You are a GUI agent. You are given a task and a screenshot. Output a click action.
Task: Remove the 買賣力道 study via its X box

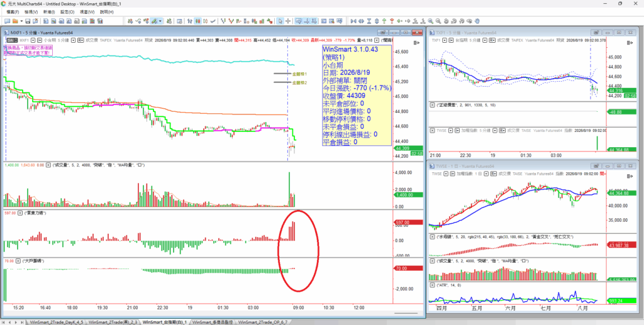point(19,213)
